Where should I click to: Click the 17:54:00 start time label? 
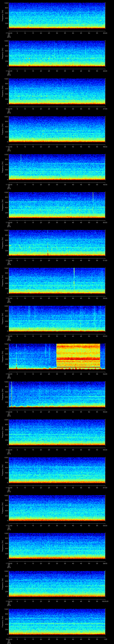(9, 412)
